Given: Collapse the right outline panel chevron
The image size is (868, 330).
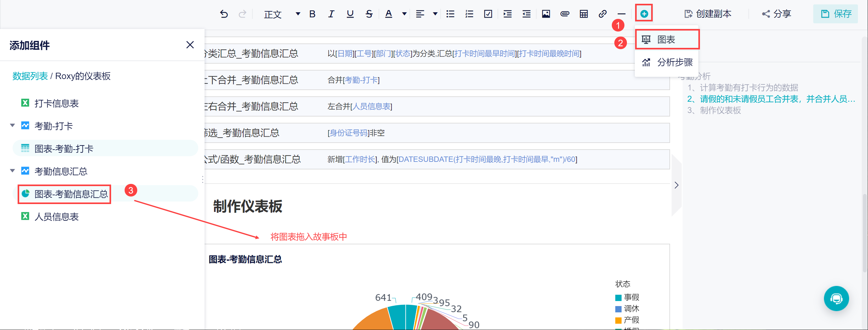Looking at the screenshot, I should point(676,185).
